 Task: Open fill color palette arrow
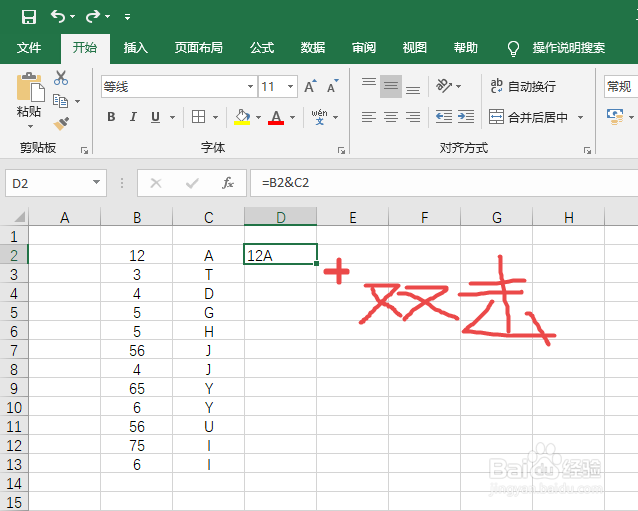[258, 118]
